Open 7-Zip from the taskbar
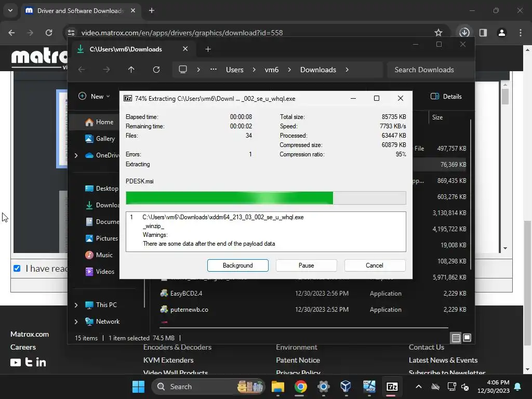Image resolution: width=532 pixels, height=399 pixels. click(x=392, y=387)
